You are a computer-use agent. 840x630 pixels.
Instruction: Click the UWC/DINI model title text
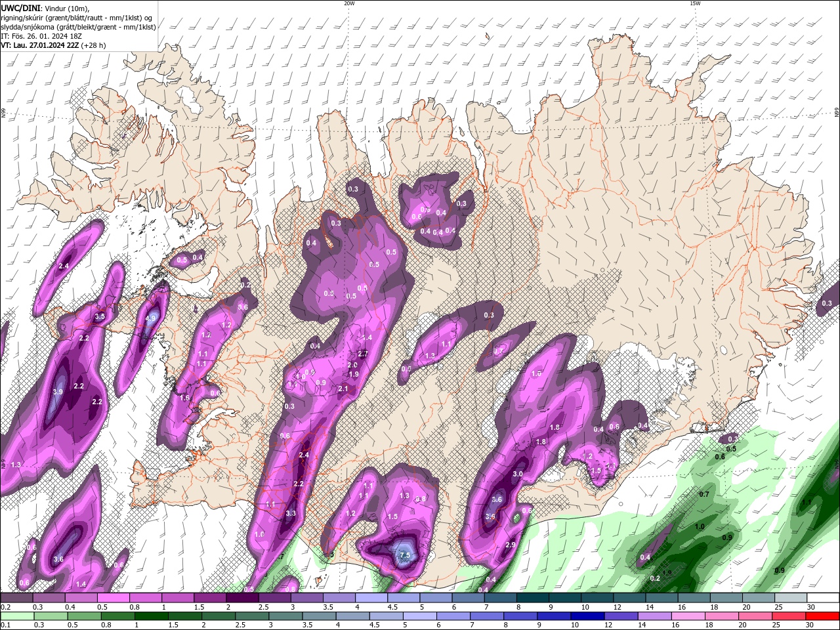20,8
